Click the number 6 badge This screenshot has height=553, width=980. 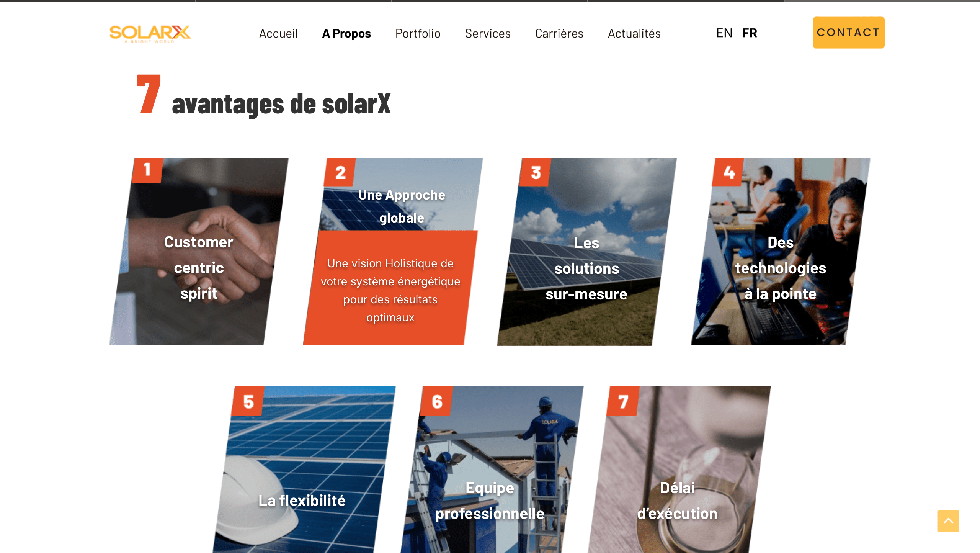pos(436,401)
